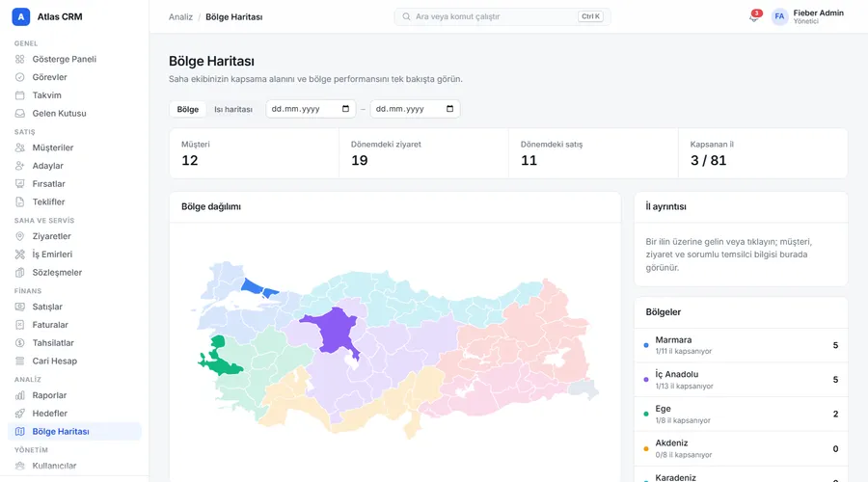Image resolution: width=868 pixels, height=482 pixels.
Task: Open Fieber Admin user menu
Action: pyautogui.click(x=808, y=16)
